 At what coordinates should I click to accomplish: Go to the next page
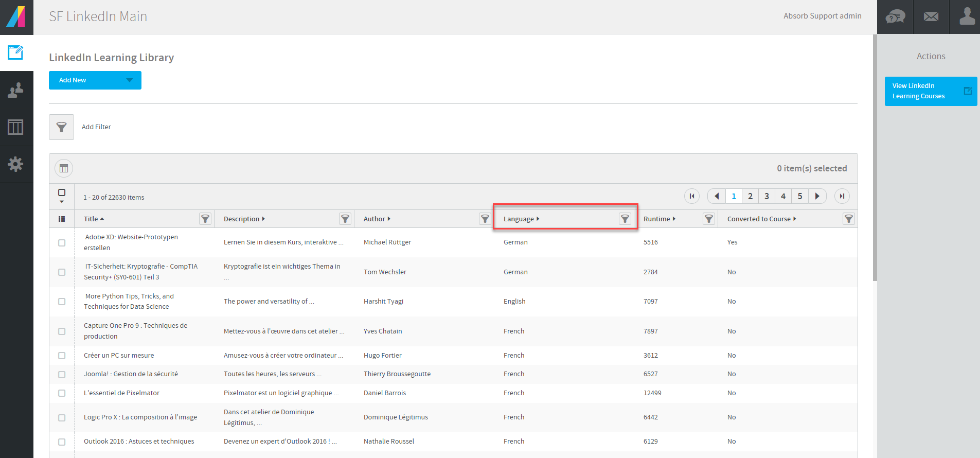pyautogui.click(x=817, y=196)
